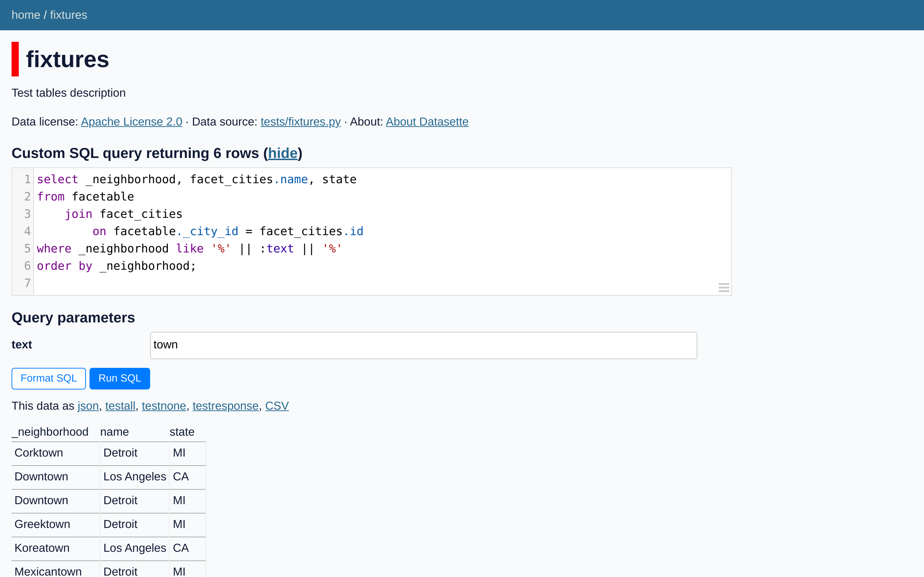Viewport: 924px width, 577px height.
Task: Export this data as testresponse
Action: point(225,406)
